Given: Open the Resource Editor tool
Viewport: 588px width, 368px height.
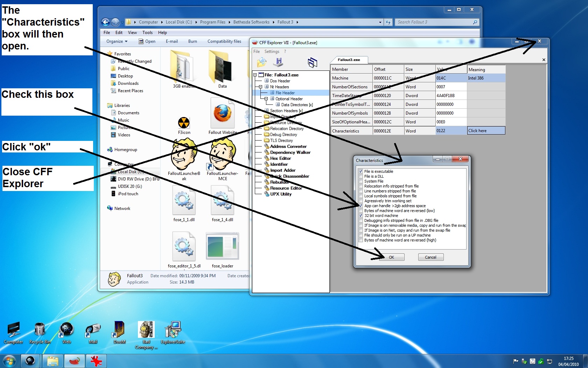Looking at the screenshot, I should coord(286,188).
